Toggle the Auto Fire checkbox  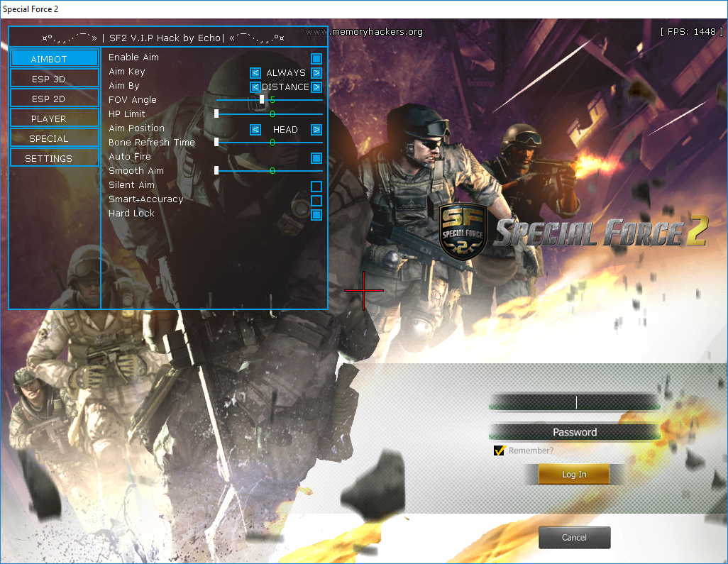tap(316, 157)
